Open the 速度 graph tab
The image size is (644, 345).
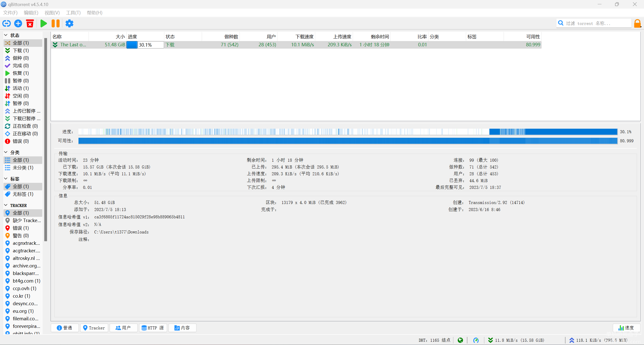coord(626,328)
